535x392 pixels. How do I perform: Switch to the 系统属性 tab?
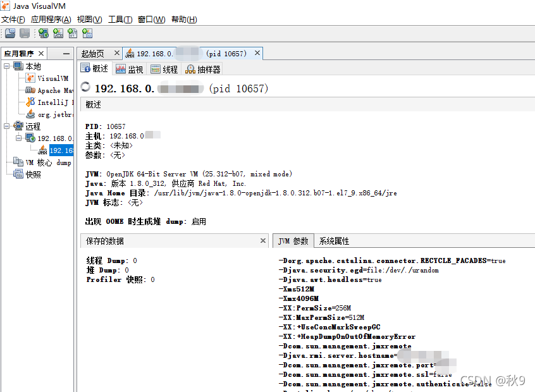point(334,241)
